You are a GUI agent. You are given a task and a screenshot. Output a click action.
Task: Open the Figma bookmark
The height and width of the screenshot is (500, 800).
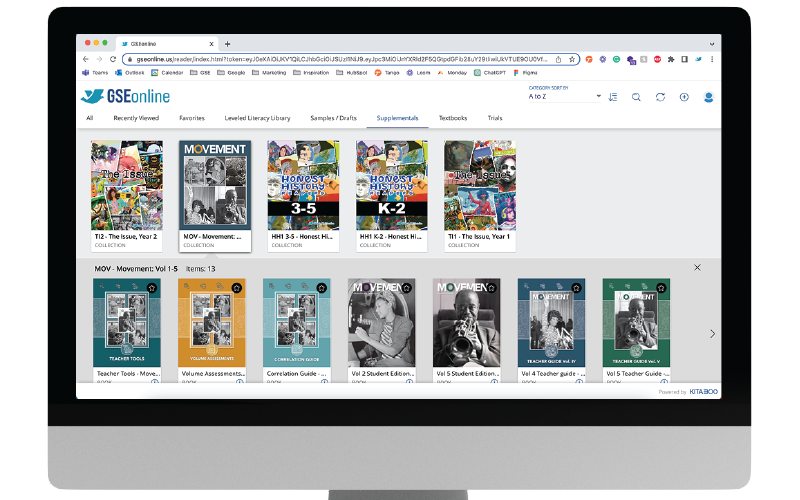[525, 73]
